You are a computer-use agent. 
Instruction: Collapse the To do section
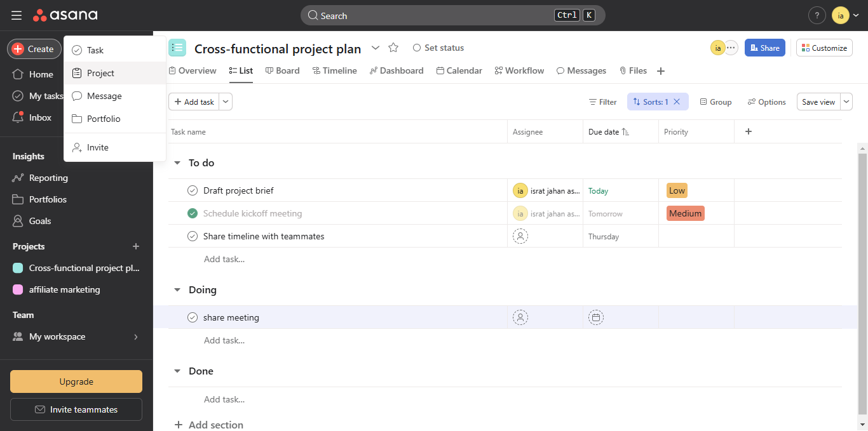coord(177,162)
